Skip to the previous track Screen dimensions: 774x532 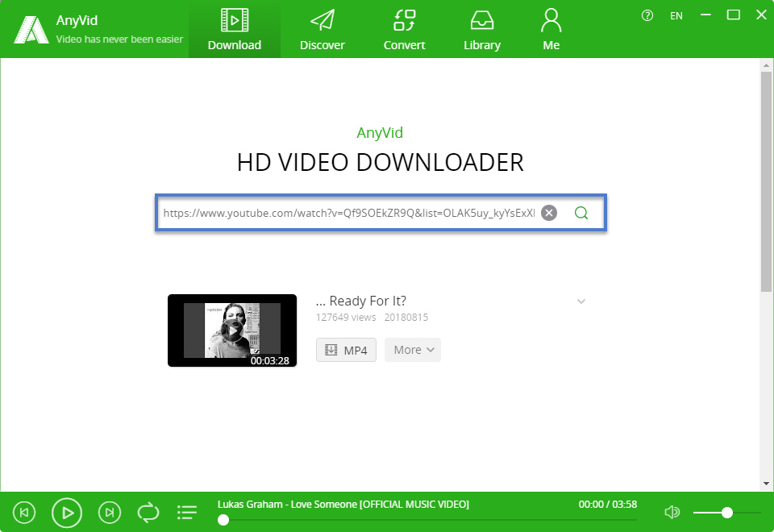click(23, 513)
